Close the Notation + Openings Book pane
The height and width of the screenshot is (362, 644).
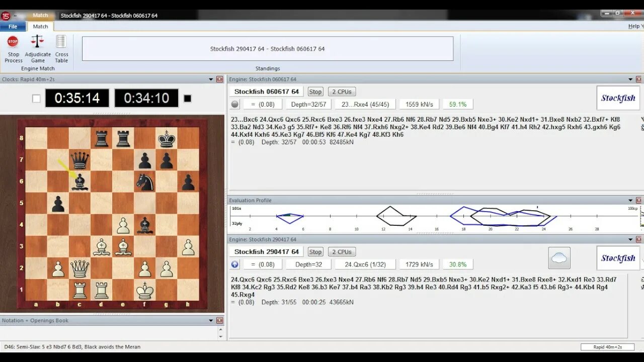(x=219, y=320)
